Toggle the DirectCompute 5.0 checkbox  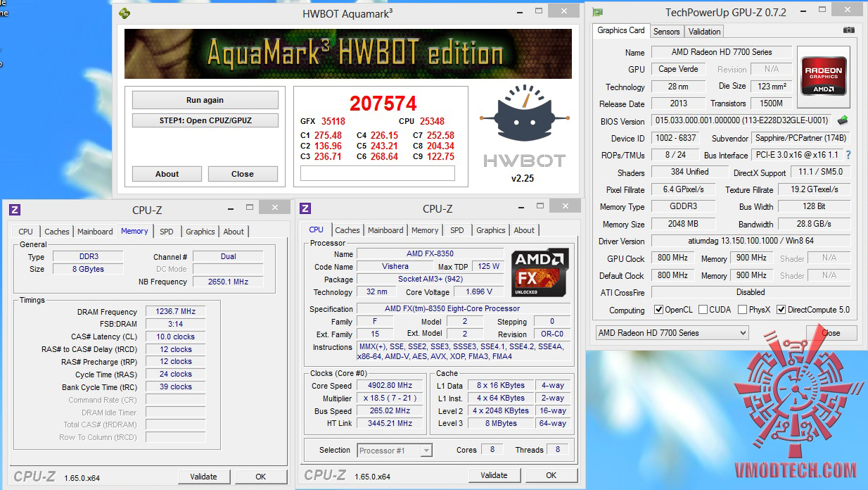coord(781,310)
